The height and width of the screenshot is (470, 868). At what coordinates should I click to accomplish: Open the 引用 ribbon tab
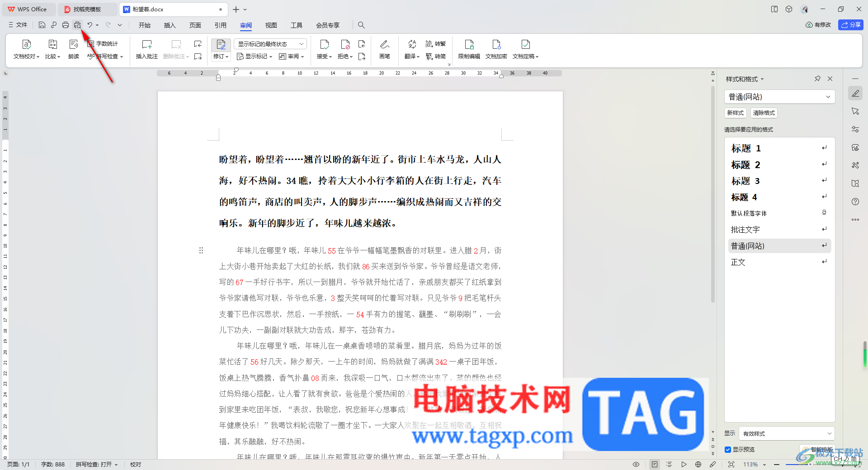coord(221,25)
